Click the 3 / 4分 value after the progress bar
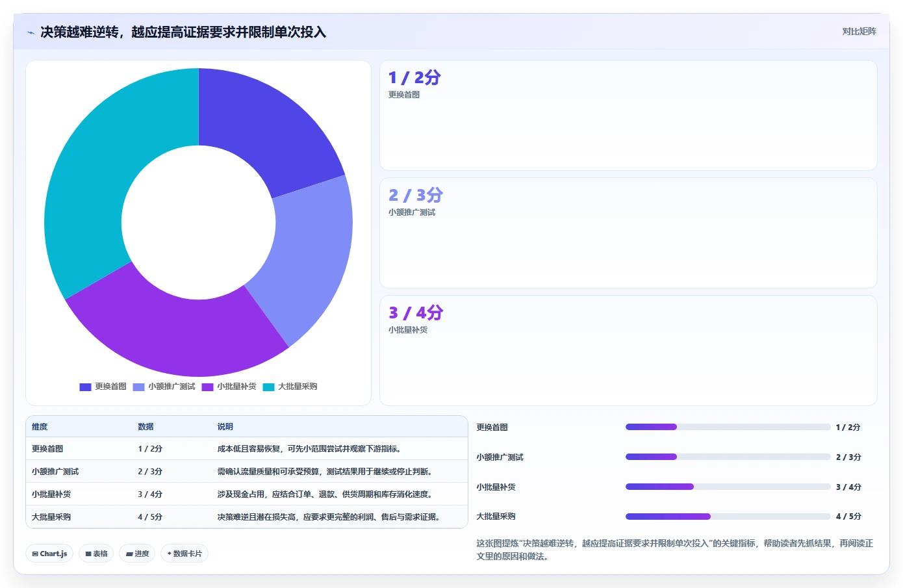The width and height of the screenshot is (903, 588). (x=848, y=487)
